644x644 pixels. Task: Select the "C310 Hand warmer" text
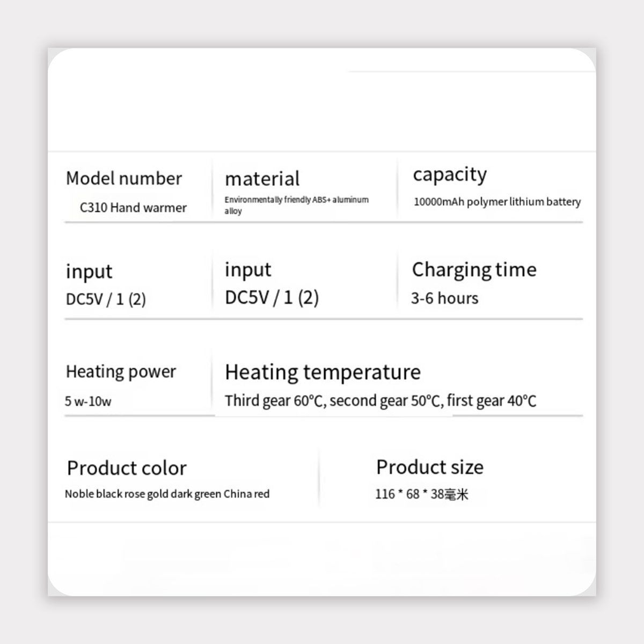point(133,208)
